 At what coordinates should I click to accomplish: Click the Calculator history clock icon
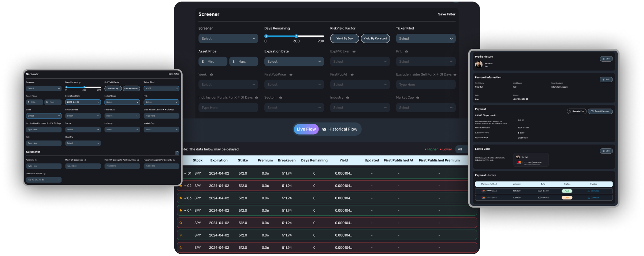(x=177, y=153)
